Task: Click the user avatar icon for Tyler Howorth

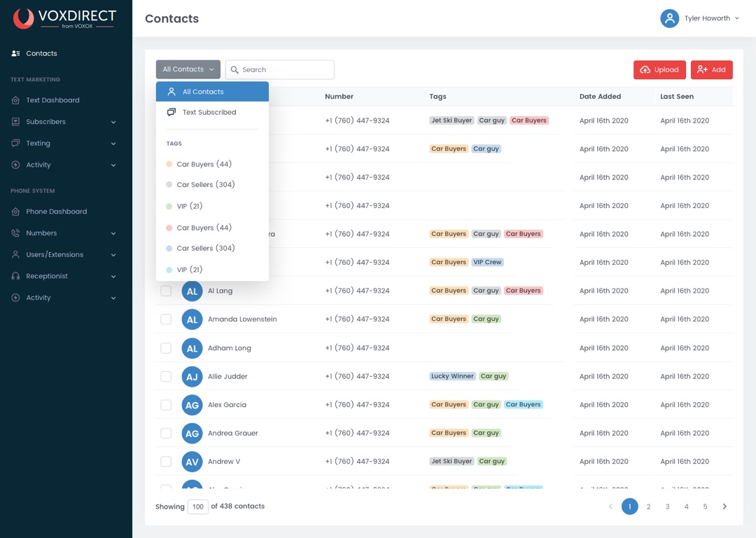Action: (x=670, y=18)
